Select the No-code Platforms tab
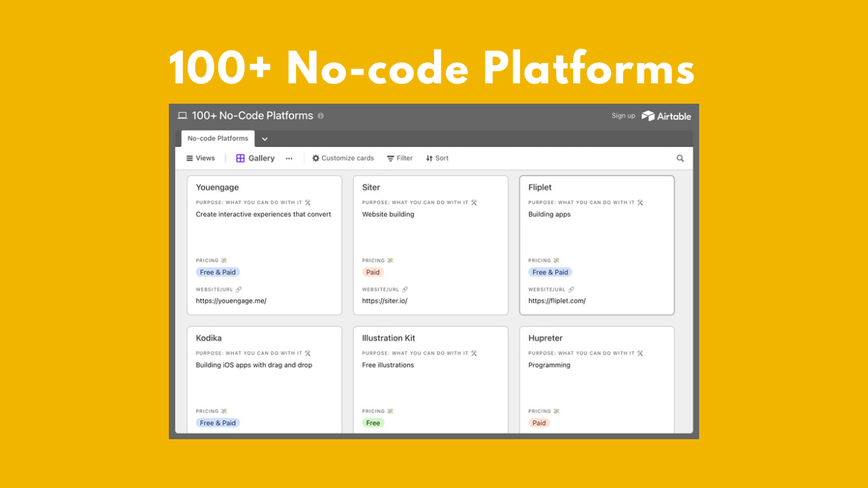 pos(218,138)
